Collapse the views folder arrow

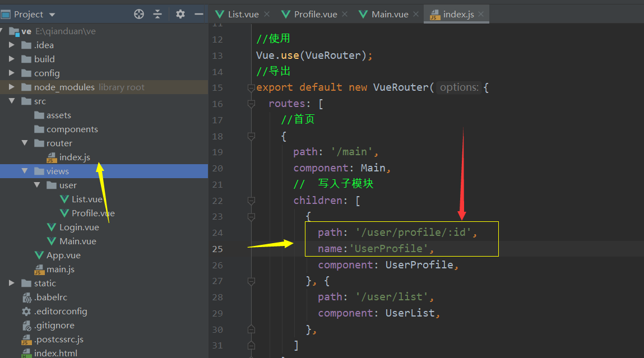[25, 171]
